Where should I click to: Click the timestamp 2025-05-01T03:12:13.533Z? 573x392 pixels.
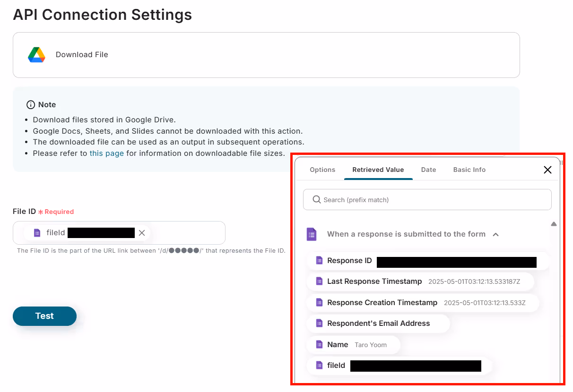pyautogui.click(x=485, y=303)
